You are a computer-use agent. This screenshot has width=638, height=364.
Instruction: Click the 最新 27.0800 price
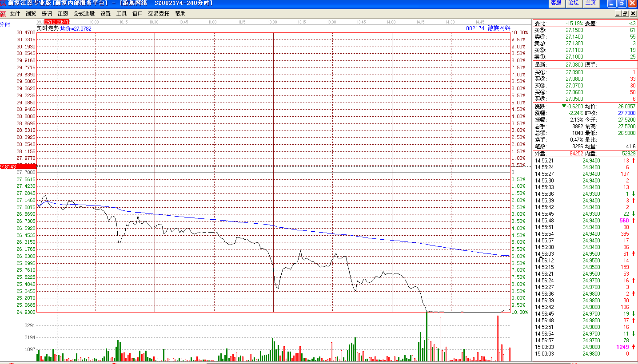pyautogui.click(x=574, y=65)
